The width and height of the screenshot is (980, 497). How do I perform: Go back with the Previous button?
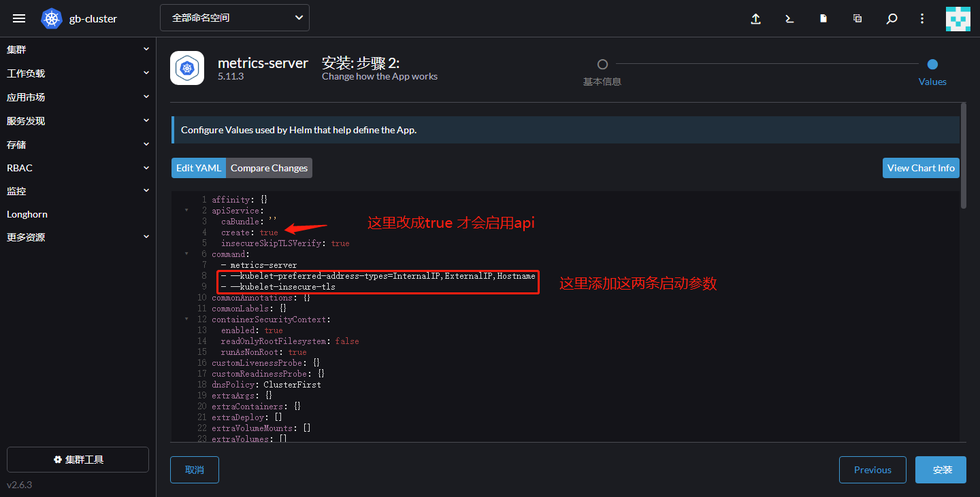872,470
